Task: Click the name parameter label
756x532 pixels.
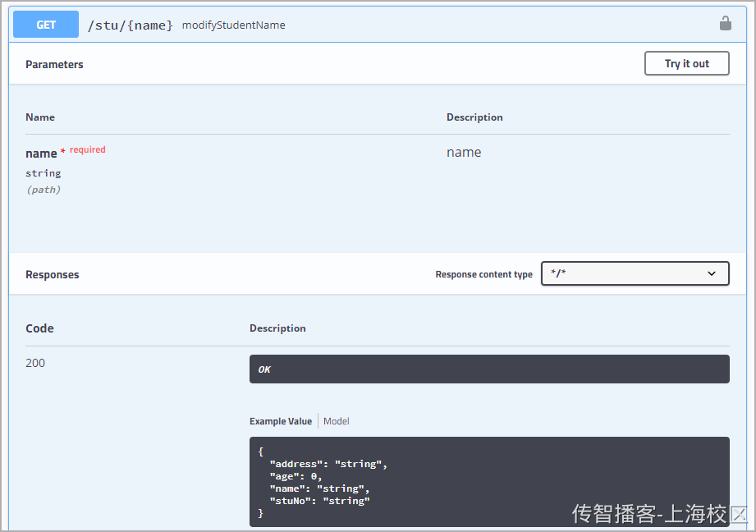Action: click(41, 154)
